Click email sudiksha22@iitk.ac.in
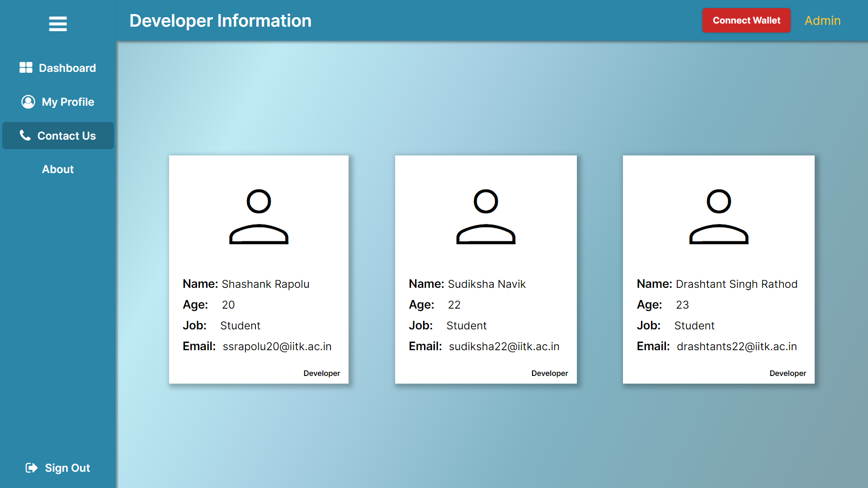 (504, 347)
